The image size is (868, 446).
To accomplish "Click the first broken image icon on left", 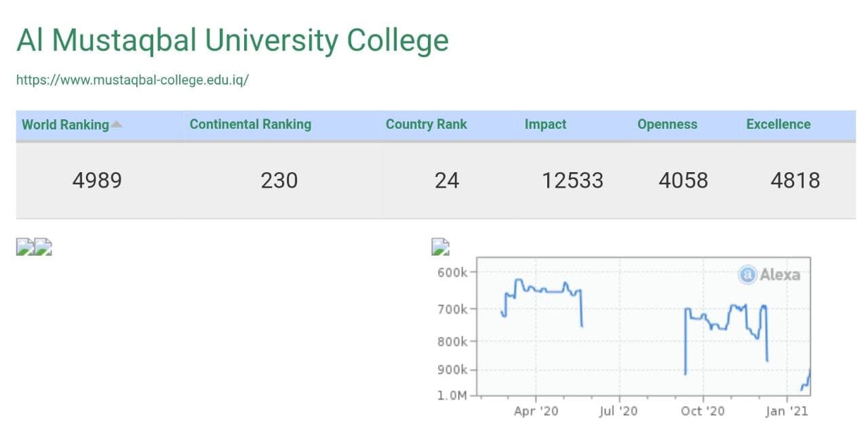I will [x=24, y=247].
